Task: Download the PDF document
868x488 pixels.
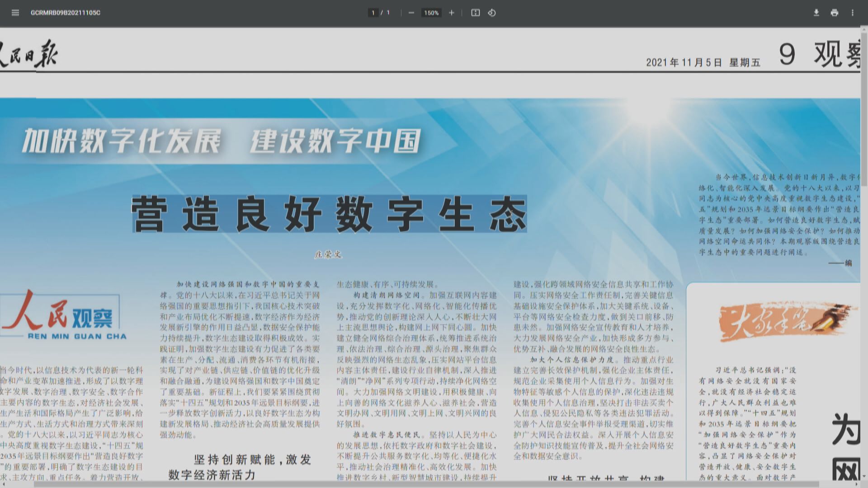Action: click(x=816, y=13)
